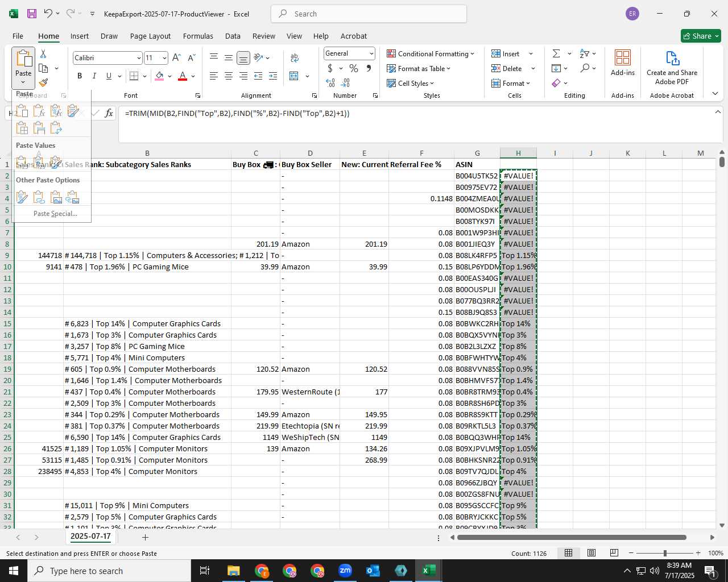Toggle Underline formatting
Image resolution: width=728 pixels, height=582 pixels.
pyautogui.click(x=109, y=76)
